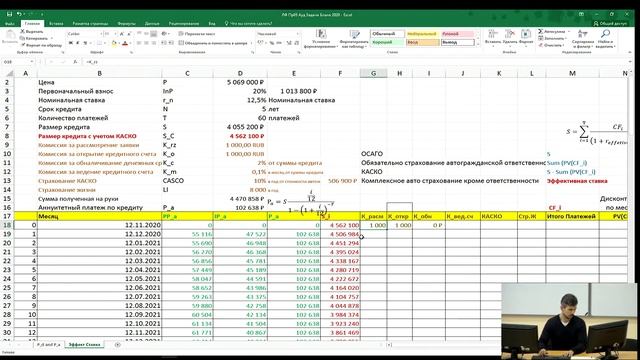Increase the font size
Screen dimensions: 640x360
[122, 34]
